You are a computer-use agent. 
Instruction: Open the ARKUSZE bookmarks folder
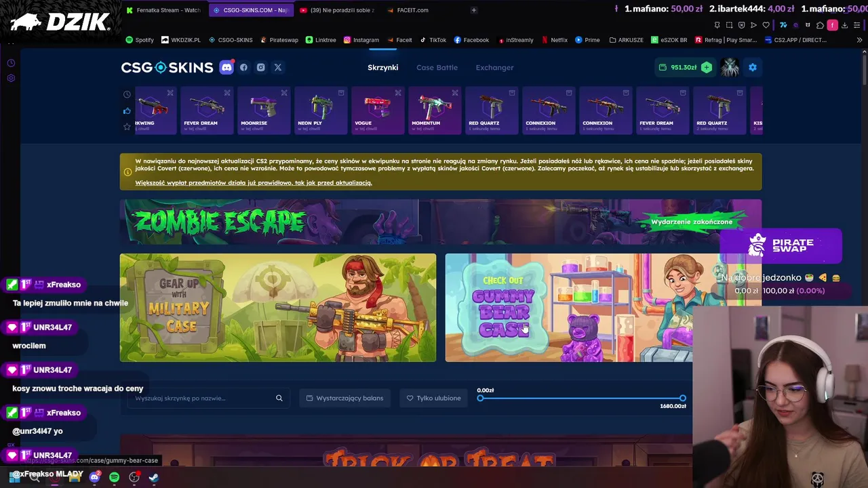[627, 40]
